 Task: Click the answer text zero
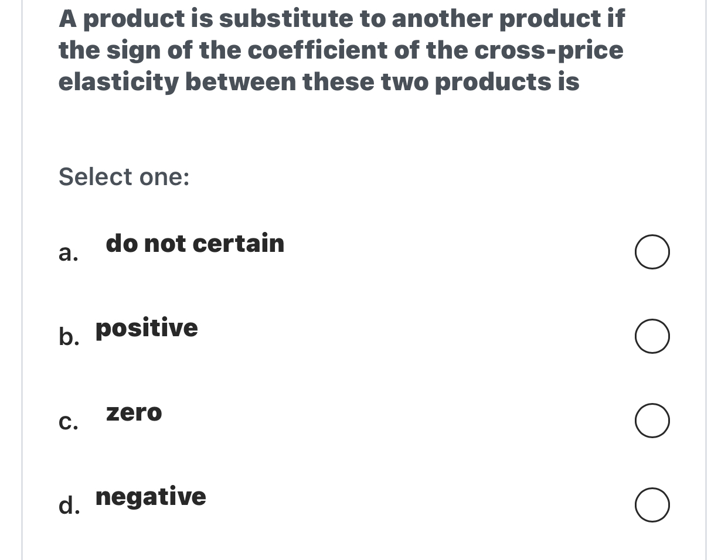[x=134, y=413]
